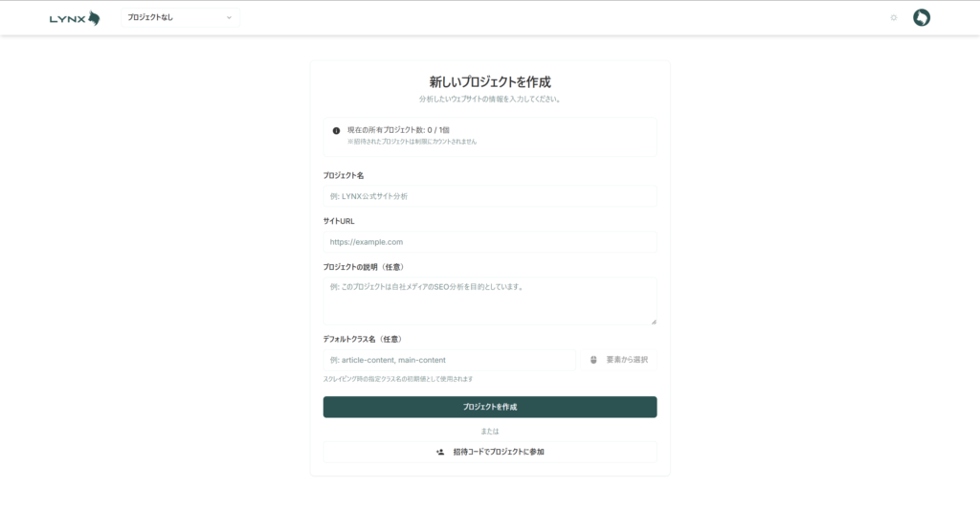Viewport: 980px width, 512px height.
Task: Click the mouse icon for element selection
Action: 593,360
